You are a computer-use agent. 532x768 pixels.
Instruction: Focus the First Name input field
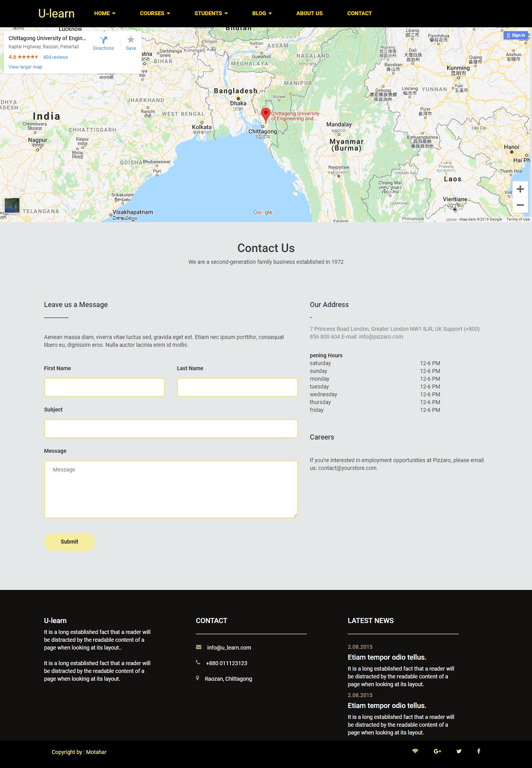(x=104, y=387)
